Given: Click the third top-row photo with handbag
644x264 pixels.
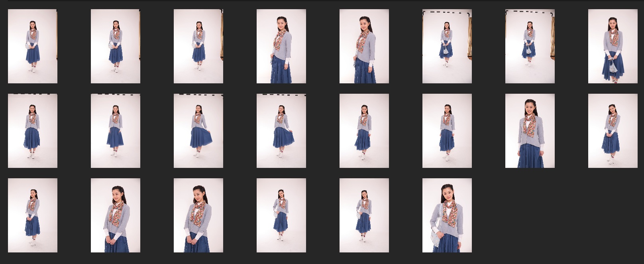Looking at the screenshot, I should pyautogui.click(x=198, y=46).
